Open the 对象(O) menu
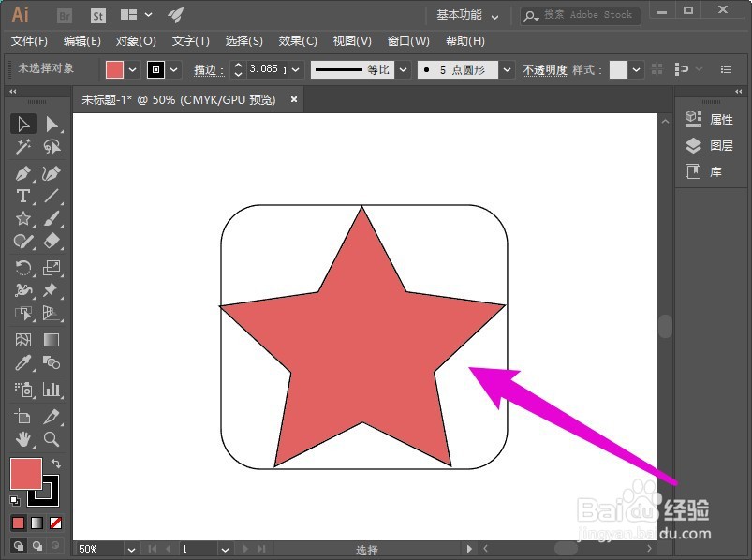The height and width of the screenshot is (560, 752). point(136,41)
